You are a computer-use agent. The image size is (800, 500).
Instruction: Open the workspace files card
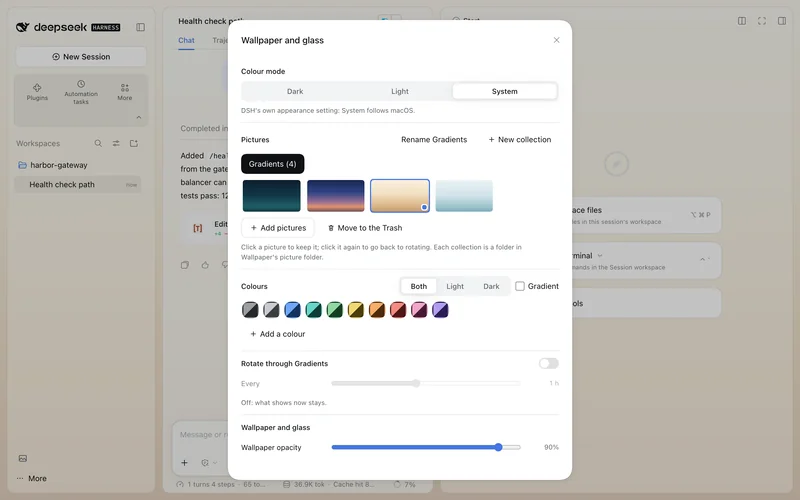point(646,215)
